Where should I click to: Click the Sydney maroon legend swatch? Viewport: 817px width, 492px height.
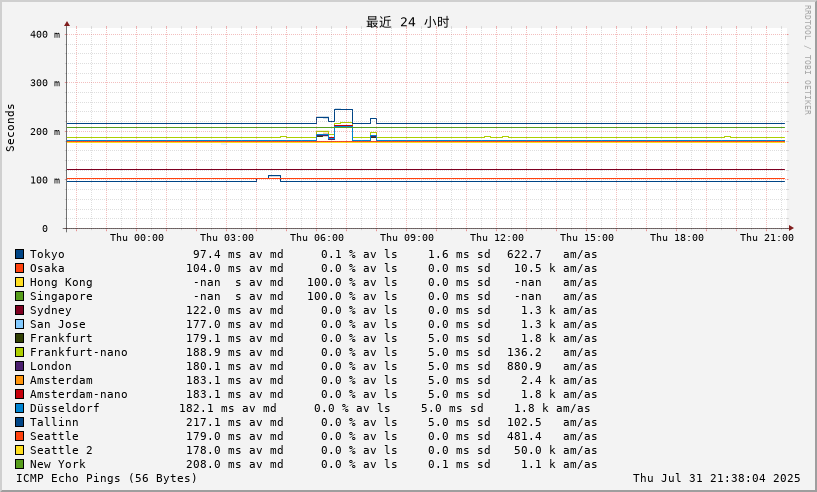pos(19,311)
